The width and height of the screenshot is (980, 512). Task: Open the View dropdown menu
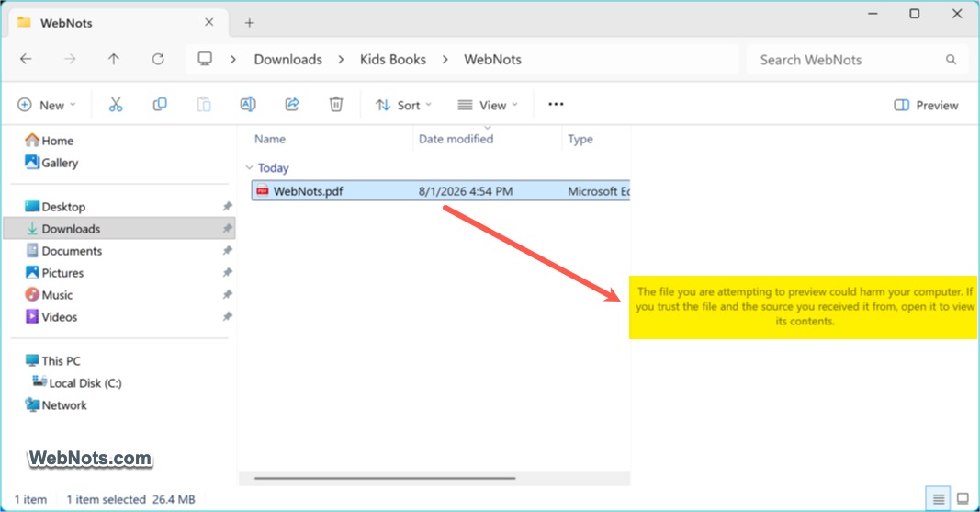488,105
